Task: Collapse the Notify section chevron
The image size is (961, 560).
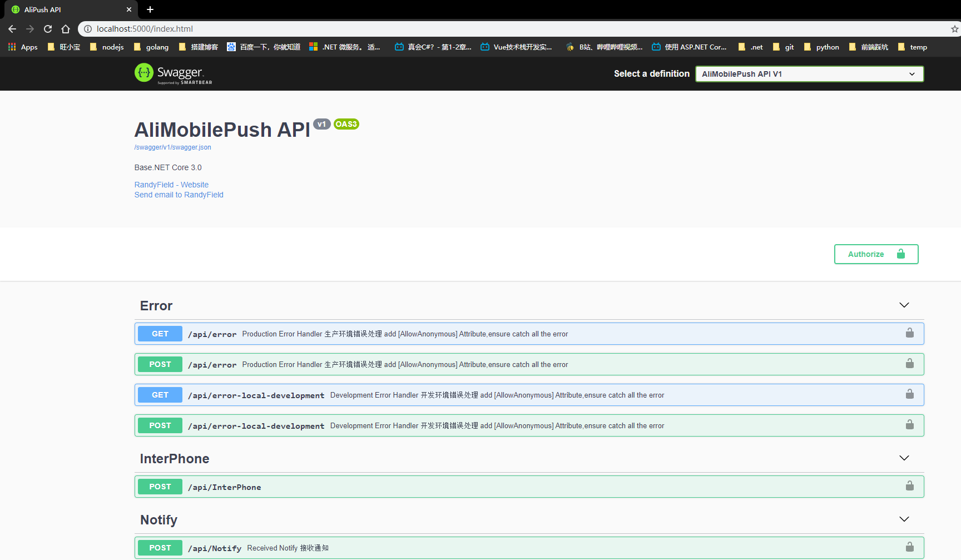Action: [x=904, y=519]
